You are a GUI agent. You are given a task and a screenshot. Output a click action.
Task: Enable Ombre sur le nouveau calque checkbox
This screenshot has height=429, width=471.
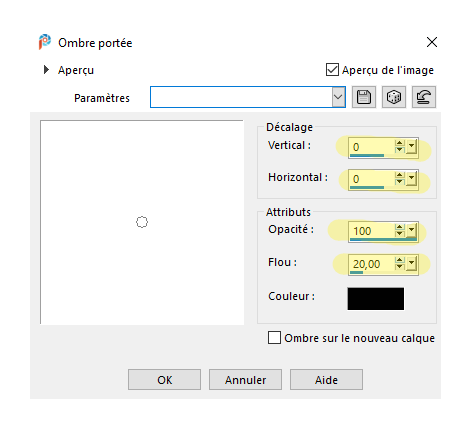(x=274, y=337)
